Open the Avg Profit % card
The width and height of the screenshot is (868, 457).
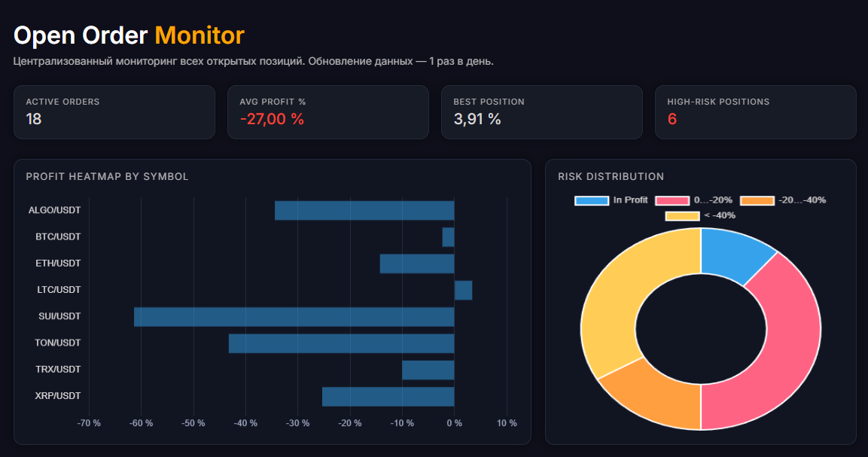point(328,112)
